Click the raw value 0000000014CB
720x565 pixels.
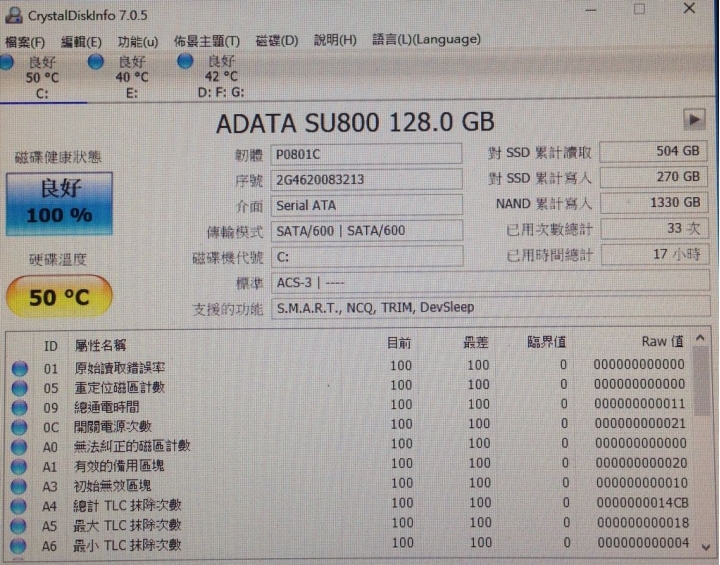[642, 503]
